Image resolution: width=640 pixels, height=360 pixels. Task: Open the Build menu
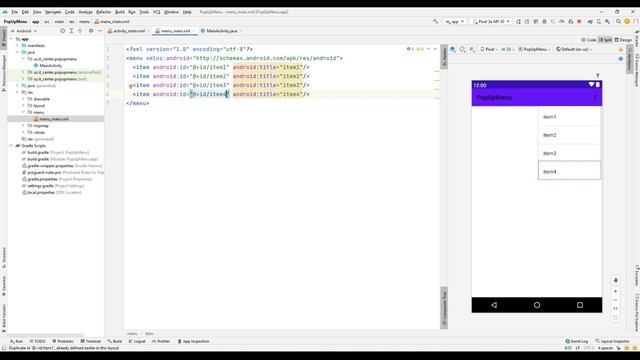tap(120, 12)
